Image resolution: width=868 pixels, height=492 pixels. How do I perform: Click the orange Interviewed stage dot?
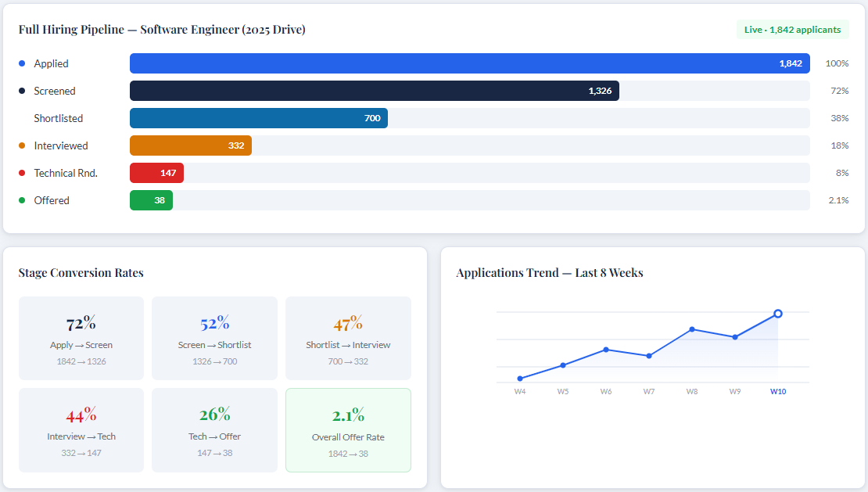tap(22, 145)
